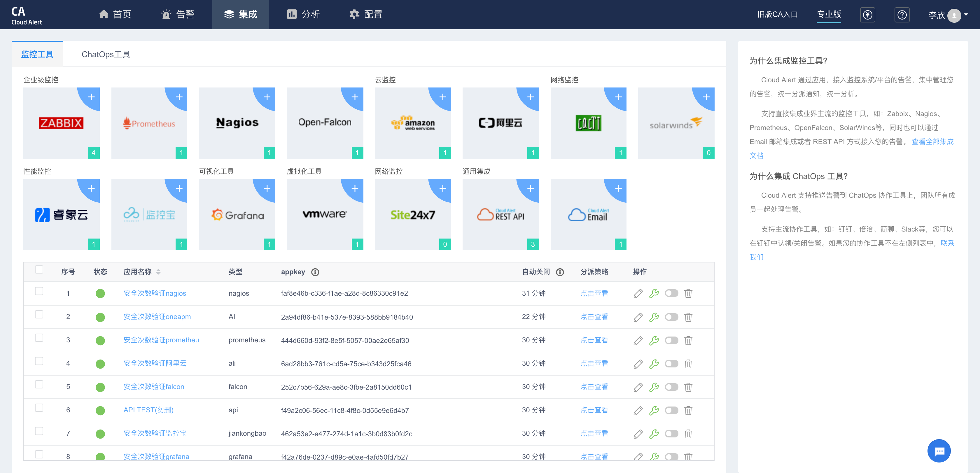Open the 分析 menu
The width and height of the screenshot is (980, 473).
303,15
